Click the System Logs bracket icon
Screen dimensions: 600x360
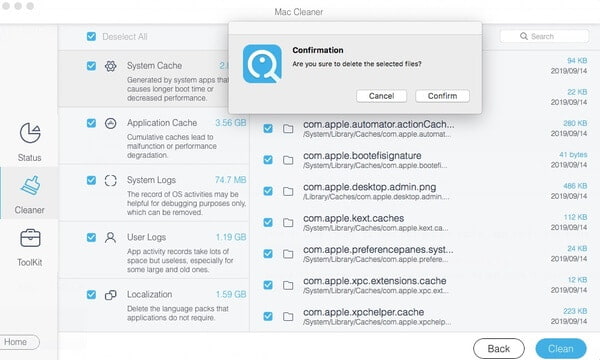111,180
